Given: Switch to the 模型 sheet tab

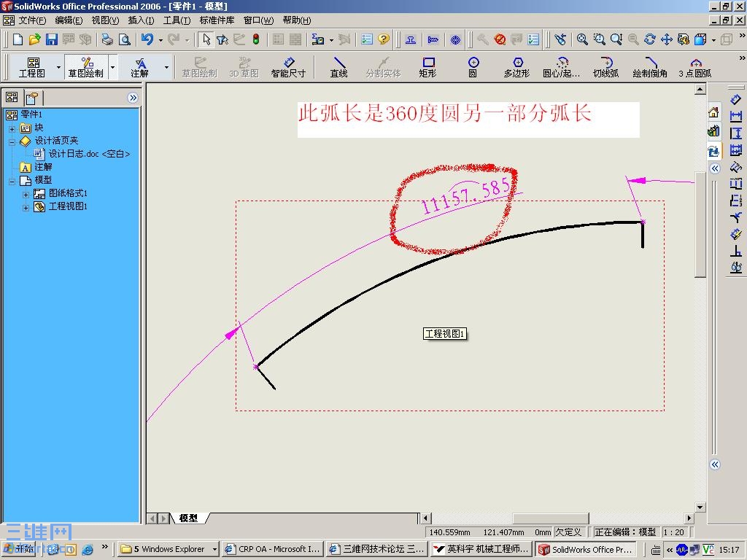Looking at the screenshot, I should click(x=189, y=518).
